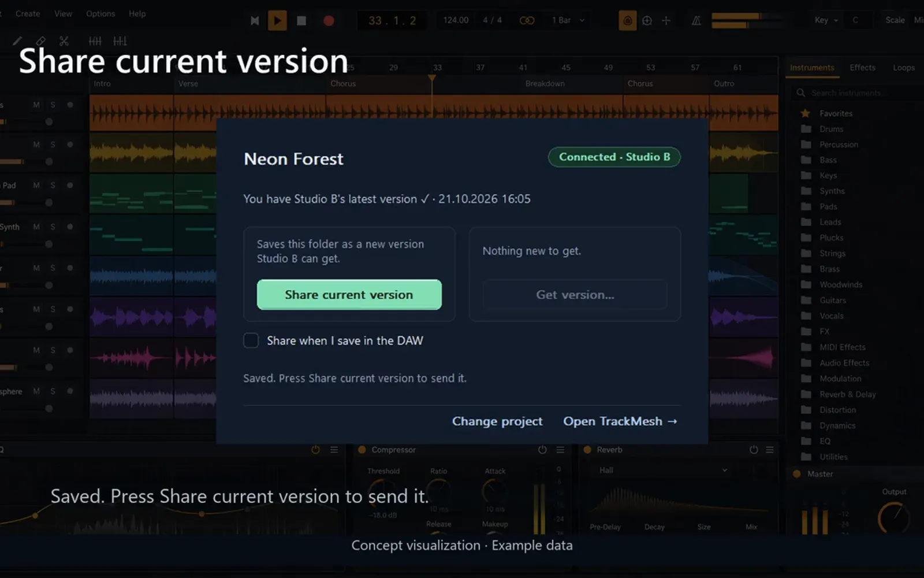Click Open TrackMesh link
Image resolution: width=924 pixels, height=578 pixels.
tap(620, 421)
